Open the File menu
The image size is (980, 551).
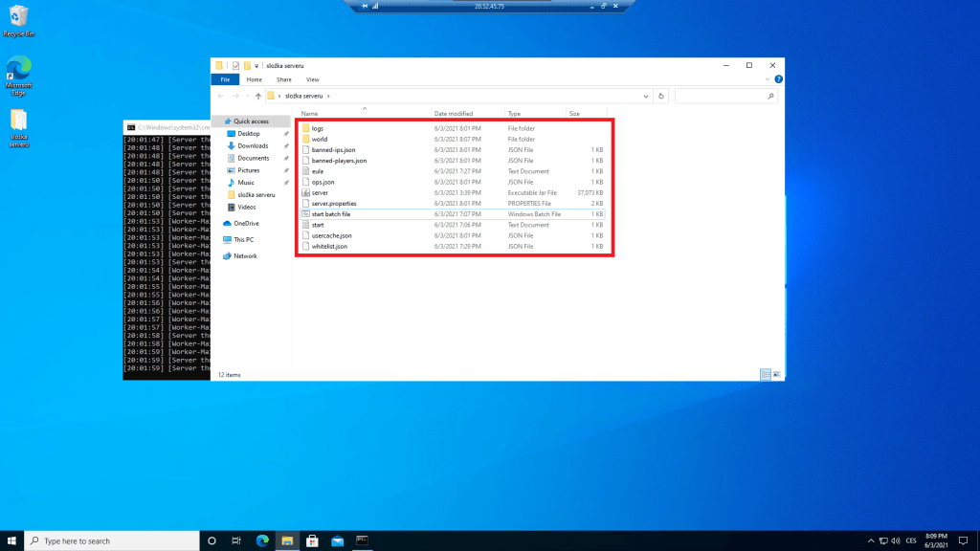pos(226,79)
